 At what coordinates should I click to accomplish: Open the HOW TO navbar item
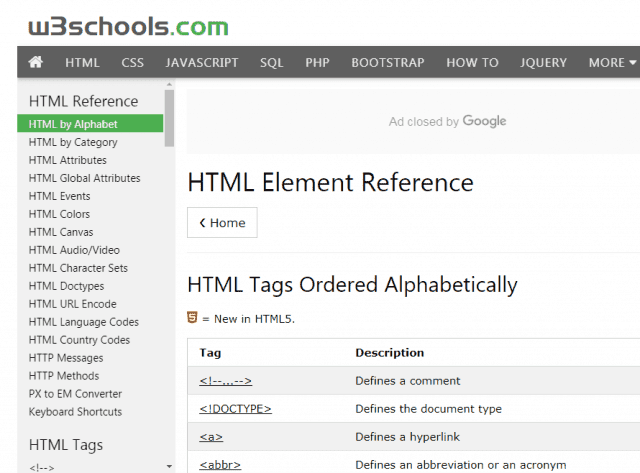(472, 62)
